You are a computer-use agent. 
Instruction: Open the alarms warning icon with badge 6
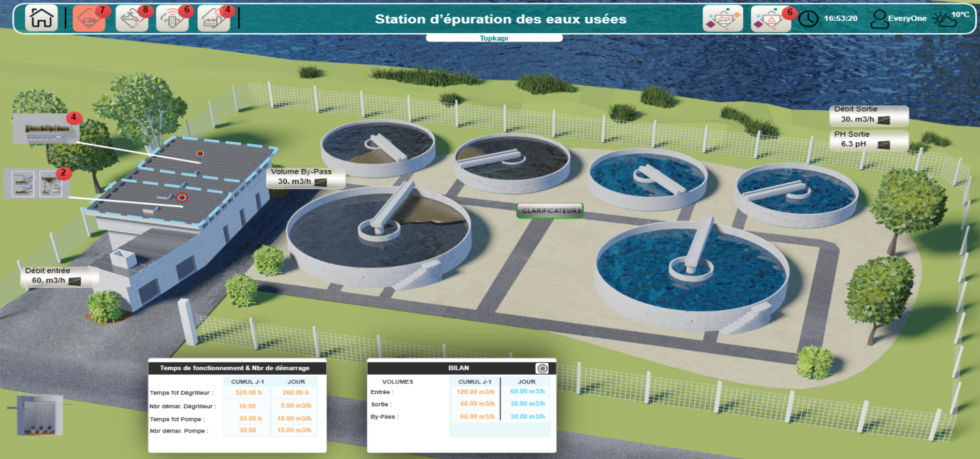click(x=771, y=19)
